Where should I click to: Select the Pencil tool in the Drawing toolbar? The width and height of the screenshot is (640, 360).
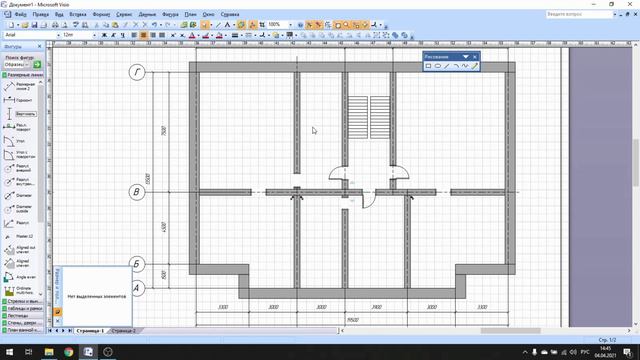pyautogui.click(x=475, y=66)
